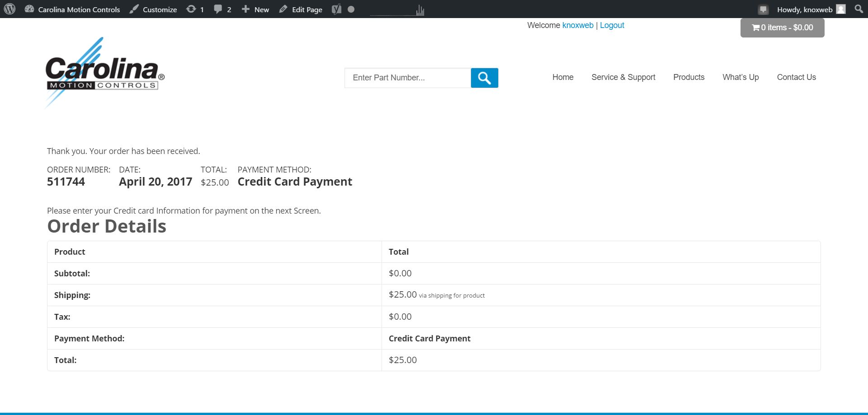Focus the Enter Part Number search field
The image size is (868, 415).
408,78
